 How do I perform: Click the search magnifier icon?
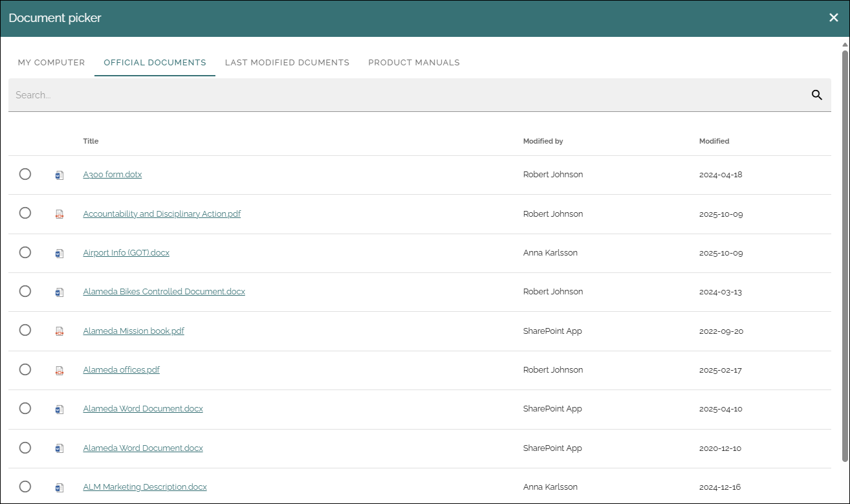(817, 95)
